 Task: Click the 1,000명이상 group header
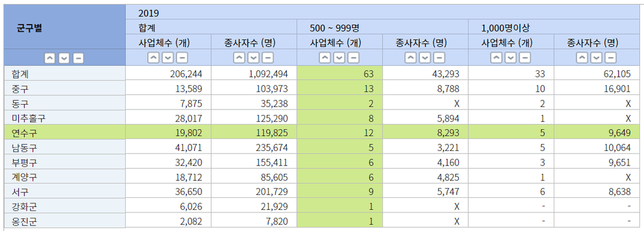[x=506, y=28]
